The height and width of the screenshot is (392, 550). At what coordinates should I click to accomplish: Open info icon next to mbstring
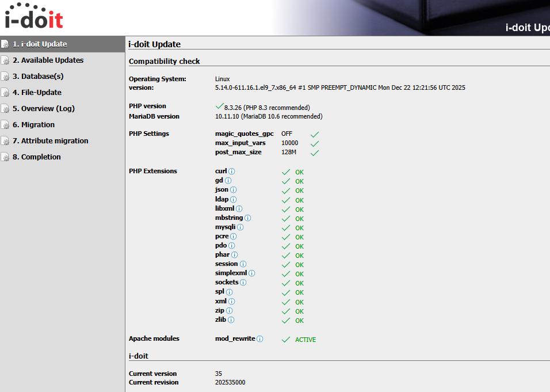click(x=248, y=218)
